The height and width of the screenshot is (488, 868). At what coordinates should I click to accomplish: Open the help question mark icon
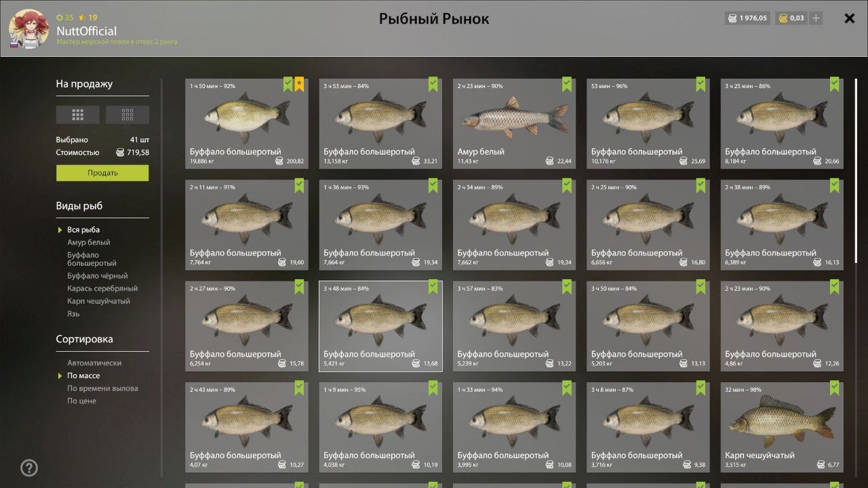pyautogui.click(x=29, y=468)
